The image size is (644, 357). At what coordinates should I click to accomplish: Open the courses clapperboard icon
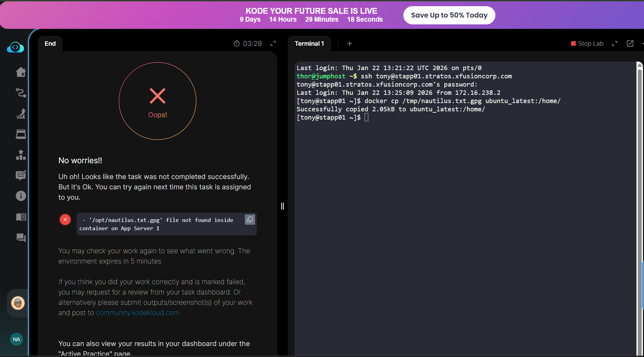[21, 134]
